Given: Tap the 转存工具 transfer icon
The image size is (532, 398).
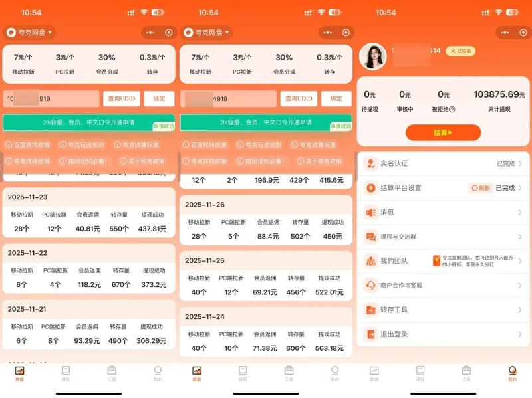Looking at the screenshot, I should 370,310.
